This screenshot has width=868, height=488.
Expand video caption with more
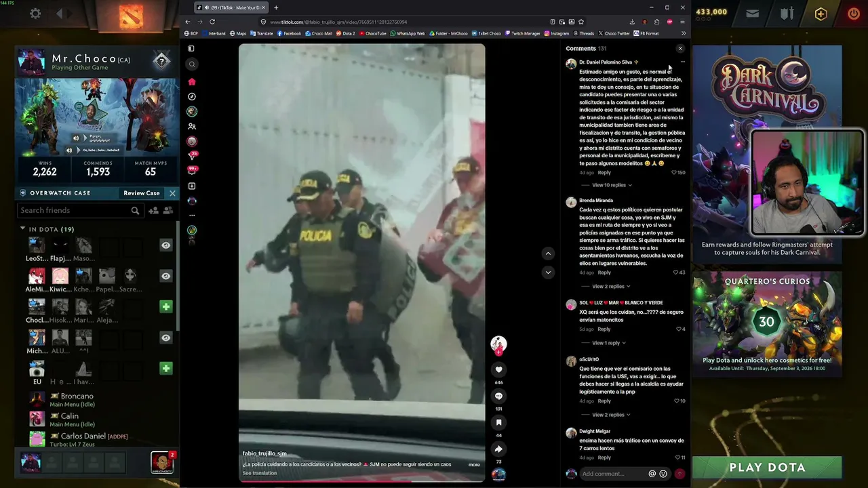click(474, 464)
